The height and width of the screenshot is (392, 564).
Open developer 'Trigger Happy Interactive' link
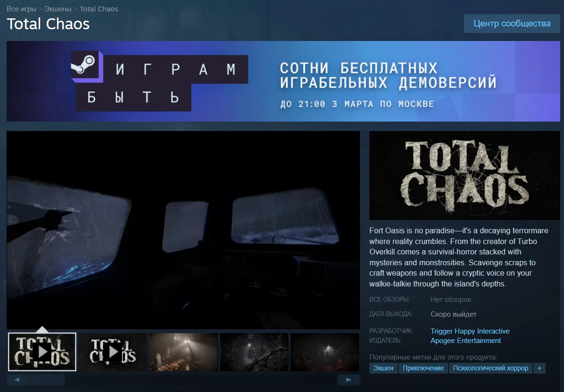[470, 331]
